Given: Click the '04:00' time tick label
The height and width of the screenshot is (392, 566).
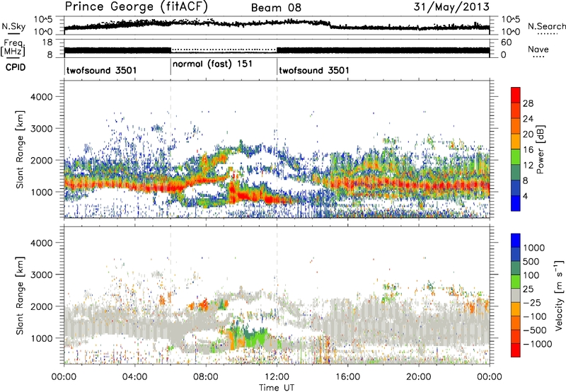Looking at the screenshot, I should [134, 377].
